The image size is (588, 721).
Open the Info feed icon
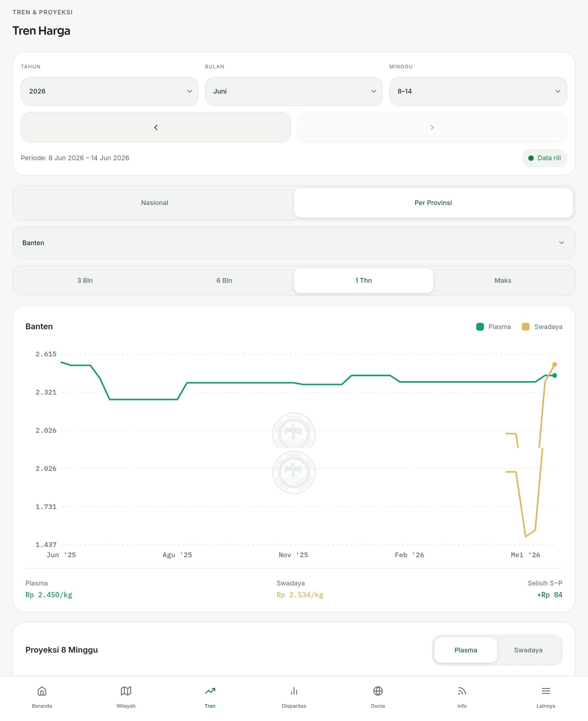(x=462, y=691)
